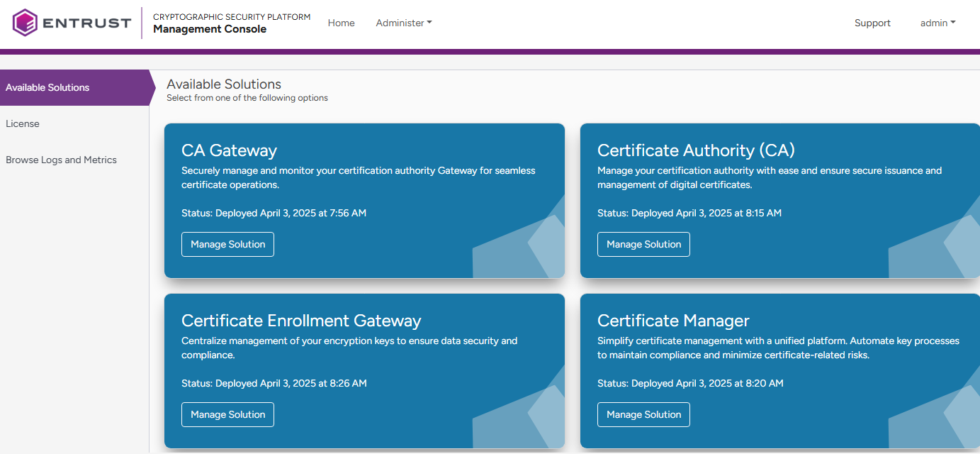Click the Management Console header title
This screenshot has height=454, width=980.
[x=210, y=29]
